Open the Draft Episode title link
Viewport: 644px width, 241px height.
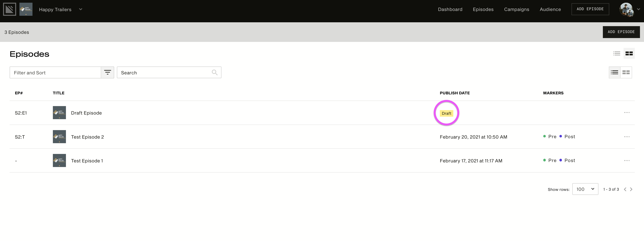tap(86, 113)
